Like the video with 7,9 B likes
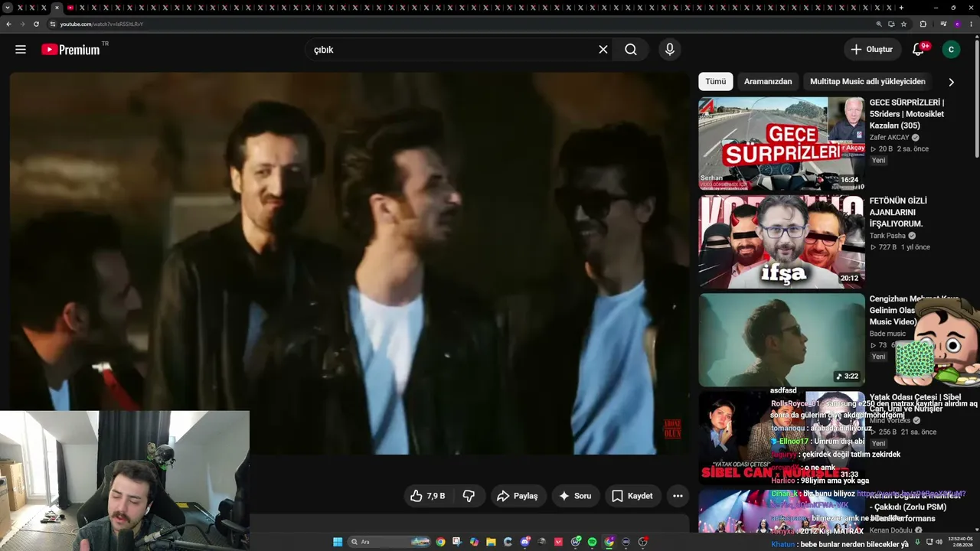 pos(427,496)
